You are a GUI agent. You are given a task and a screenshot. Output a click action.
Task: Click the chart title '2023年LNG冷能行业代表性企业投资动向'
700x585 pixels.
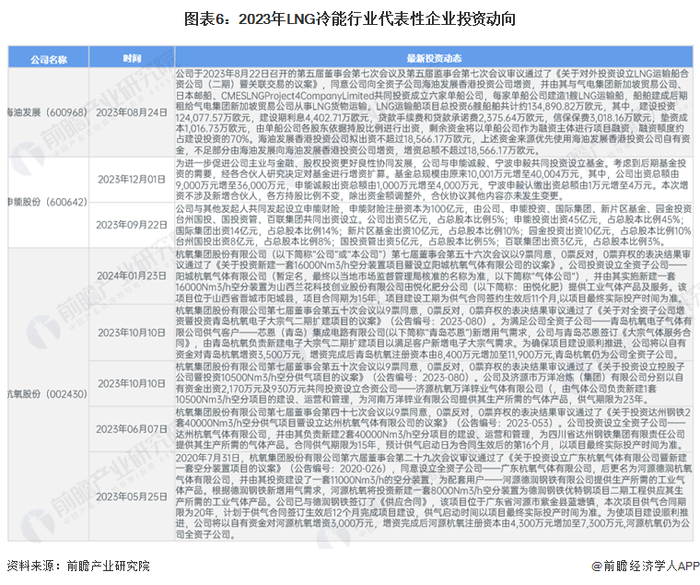coord(350,19)
